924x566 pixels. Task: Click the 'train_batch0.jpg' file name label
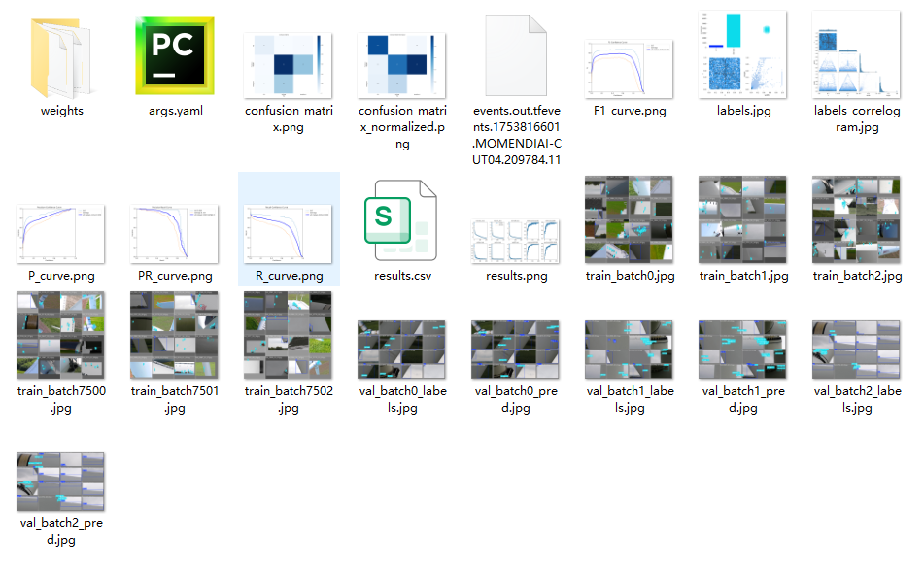point(630,276)
